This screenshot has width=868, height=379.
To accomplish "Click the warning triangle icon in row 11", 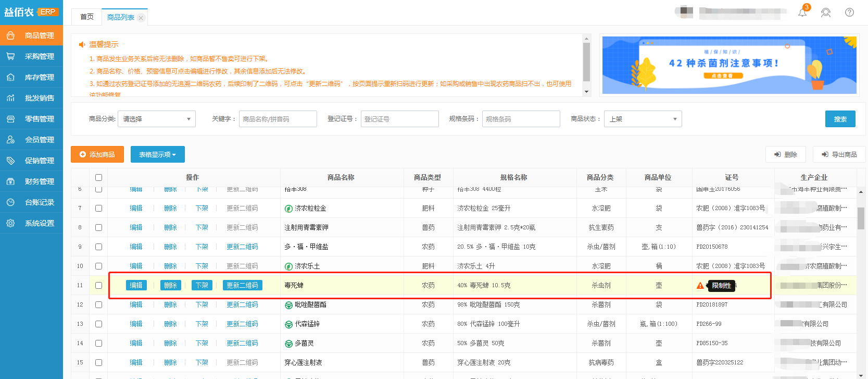I will click(x=700, y=286).
